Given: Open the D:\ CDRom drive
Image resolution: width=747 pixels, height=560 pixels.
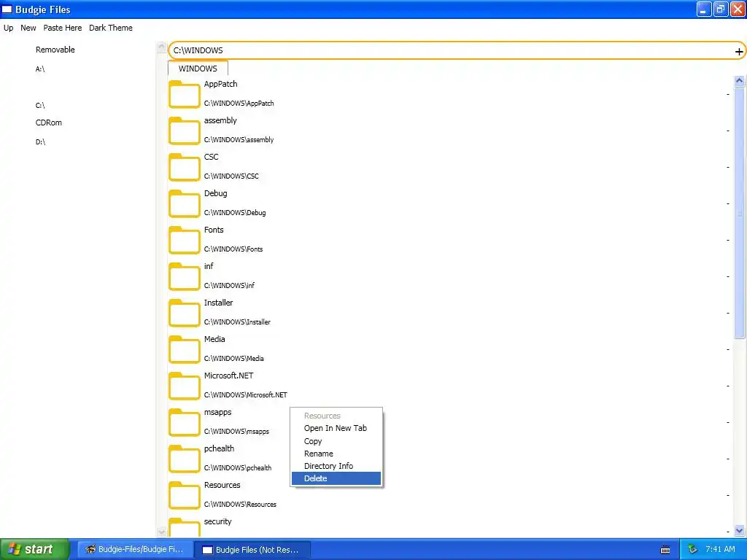Looking at the screenshot, I should point(41,142).
